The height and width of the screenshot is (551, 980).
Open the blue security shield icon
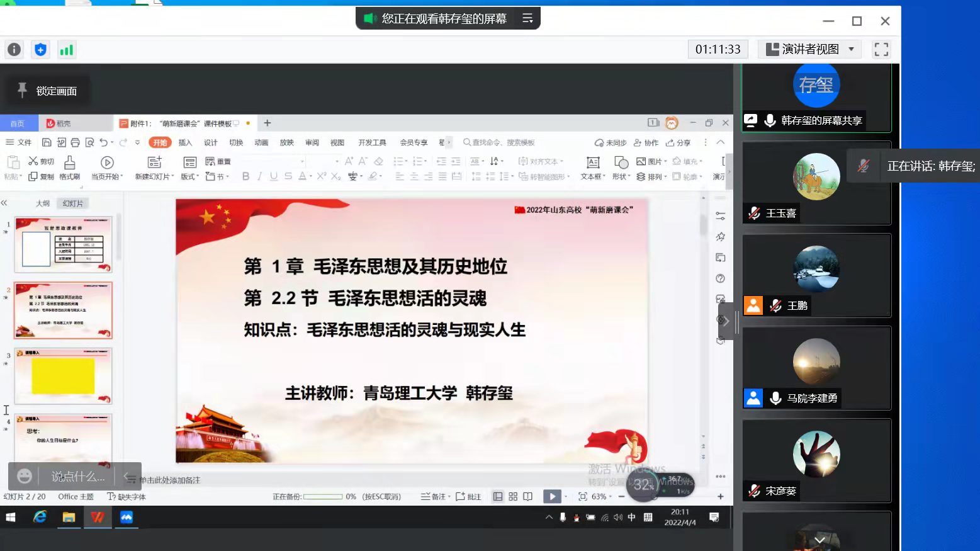pyautogui.click(x=40, y=50)
